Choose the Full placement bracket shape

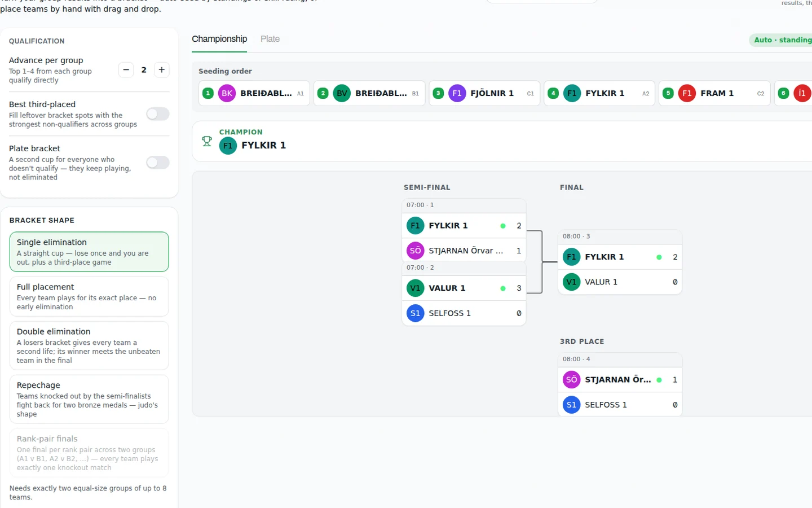(89, 296)
